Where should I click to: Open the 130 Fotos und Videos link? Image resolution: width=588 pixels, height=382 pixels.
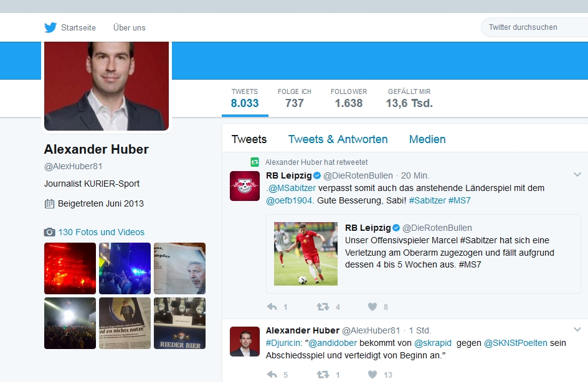pos(102,232)
